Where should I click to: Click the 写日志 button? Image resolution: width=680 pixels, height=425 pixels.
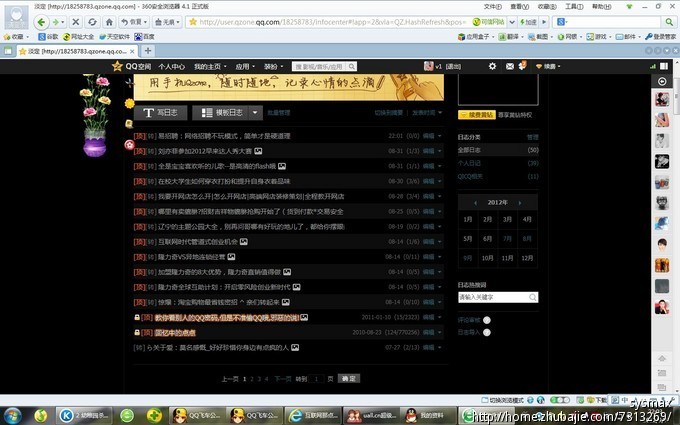(160, 113)
